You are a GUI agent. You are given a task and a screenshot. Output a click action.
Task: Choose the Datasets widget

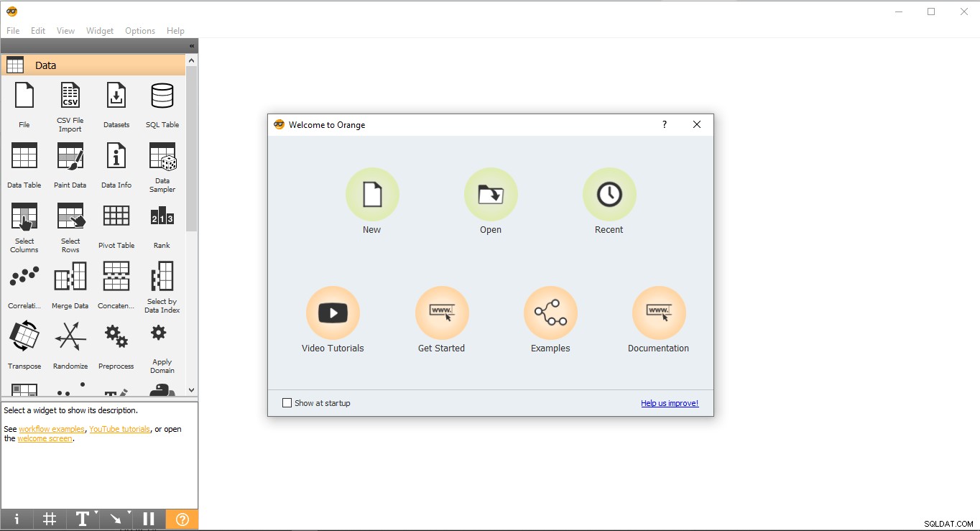116,96
